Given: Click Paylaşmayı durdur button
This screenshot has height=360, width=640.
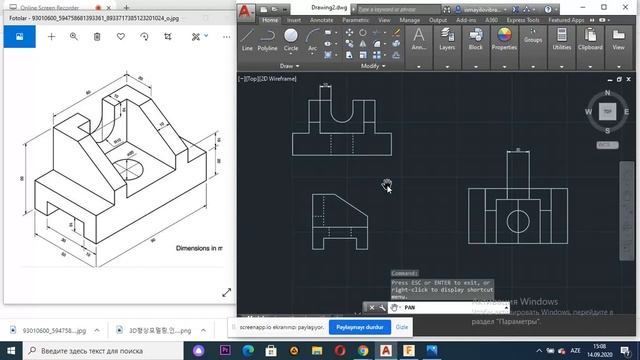Looking at the screenshot, I should 360,327.
